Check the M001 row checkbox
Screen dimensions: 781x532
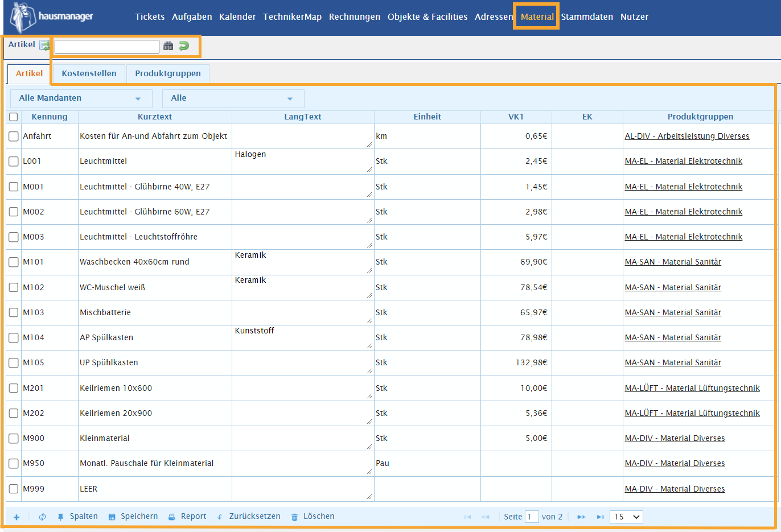click(x=14, y=187)
